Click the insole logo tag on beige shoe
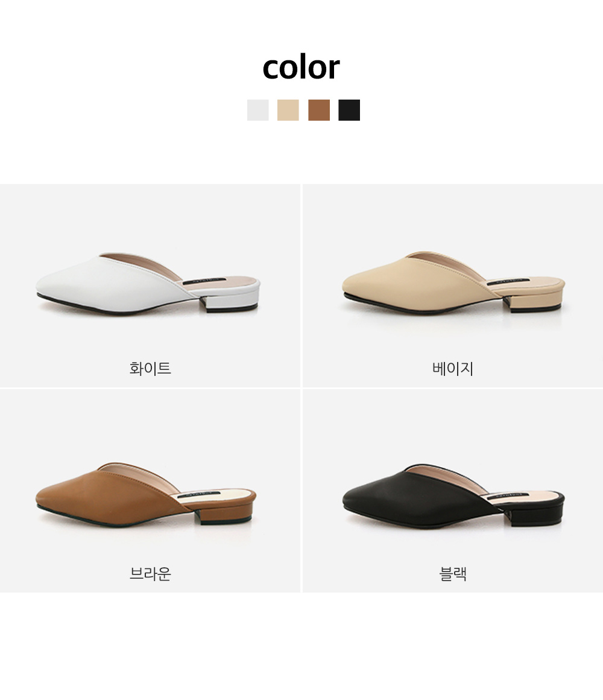The height and width of the screenshot is (700, 603). click(506, 282)
